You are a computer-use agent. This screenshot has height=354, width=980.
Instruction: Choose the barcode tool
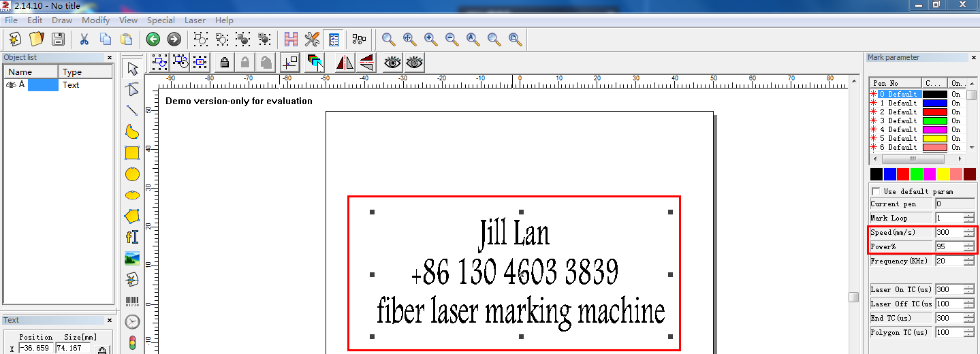click(x=132, y=300)
